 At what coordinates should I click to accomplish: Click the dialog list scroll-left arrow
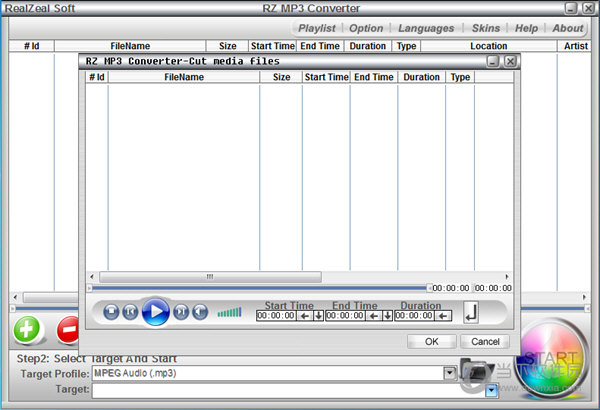[x=91, y=276]
